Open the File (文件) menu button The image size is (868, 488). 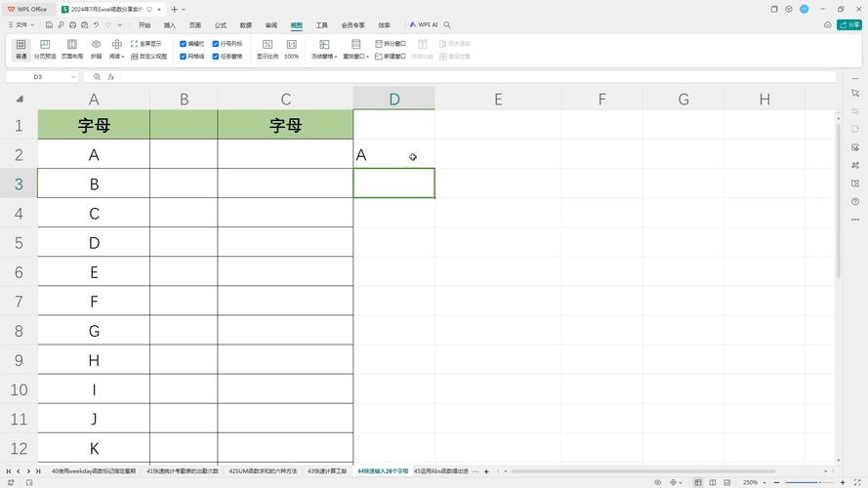19,25
